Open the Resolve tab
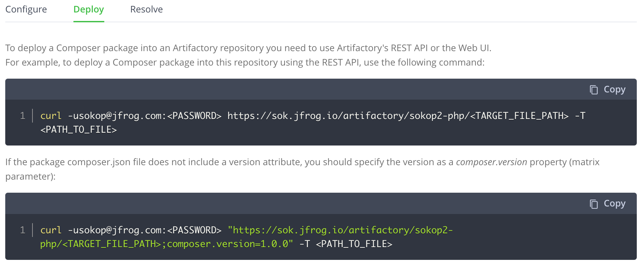Image resolution: width=644 pixels, height=272 pixels. [146, 10]
